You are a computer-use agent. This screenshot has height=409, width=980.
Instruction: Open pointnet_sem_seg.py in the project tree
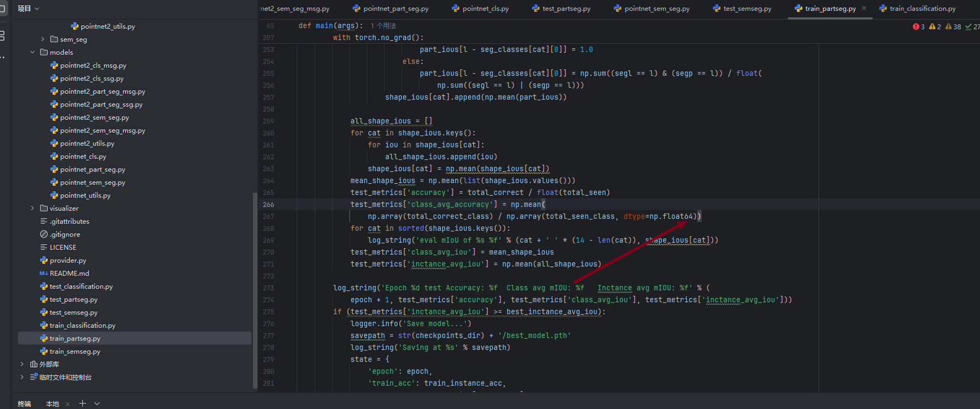click(88, 183)
